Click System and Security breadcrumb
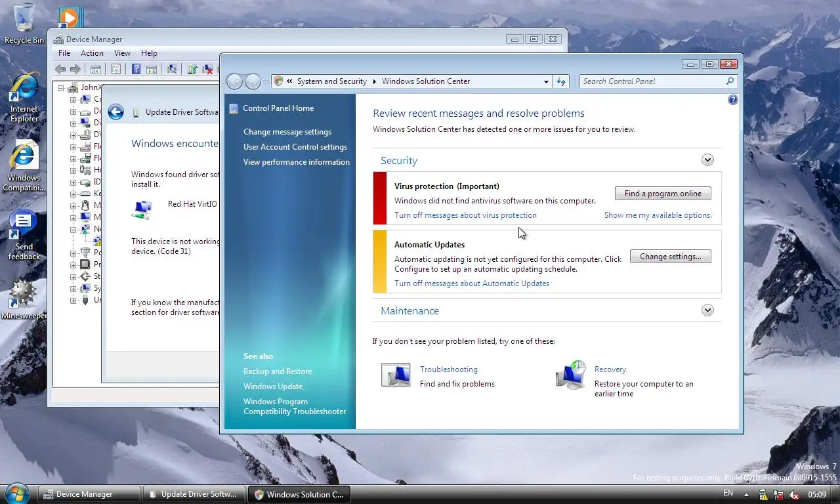This screenshot has width=840, height=504. pos(331,81)
